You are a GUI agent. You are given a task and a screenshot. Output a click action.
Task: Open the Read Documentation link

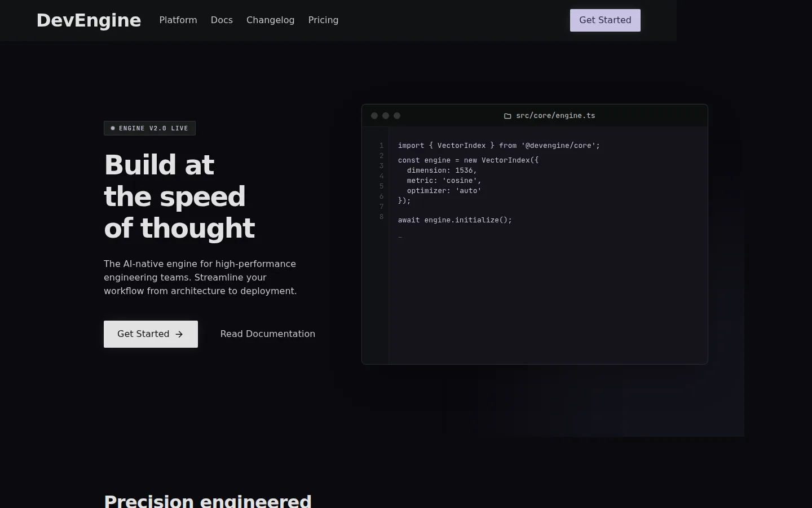click(268, 334)
